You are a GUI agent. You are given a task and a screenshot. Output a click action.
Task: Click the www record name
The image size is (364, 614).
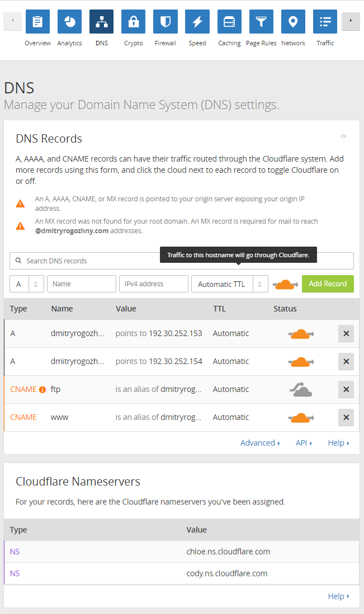59,417
